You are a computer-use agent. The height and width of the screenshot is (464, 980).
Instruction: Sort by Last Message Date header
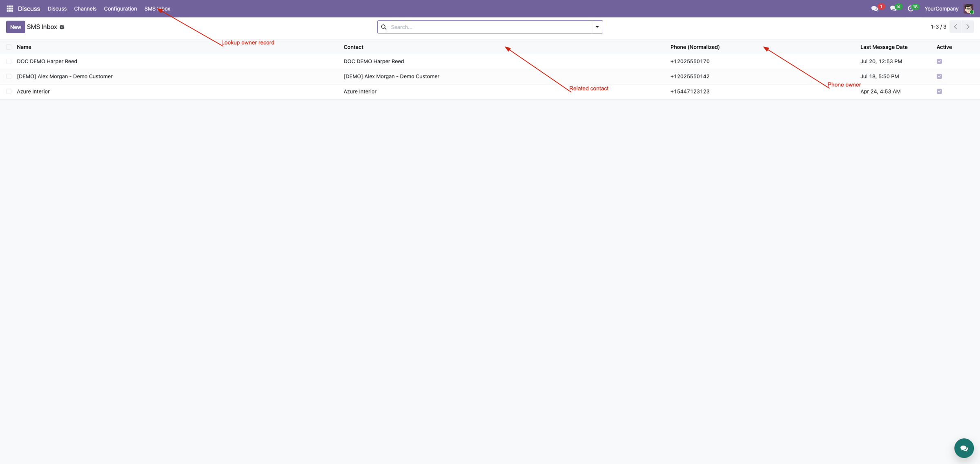884,47
